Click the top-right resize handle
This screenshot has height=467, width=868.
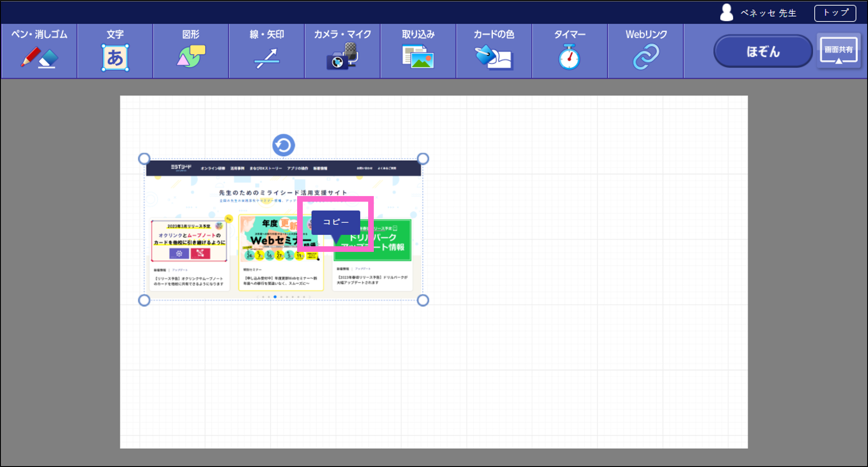pyautogui.click(x=423, y=159)
